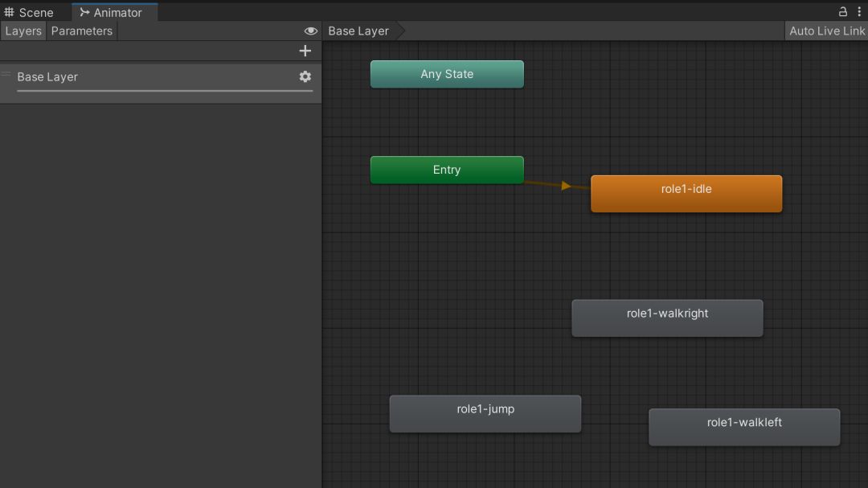The height and width of the screenshot is (488, 868).
Task: Select the Animator tab
Action: pyautogui.click(x=111, y=12)
